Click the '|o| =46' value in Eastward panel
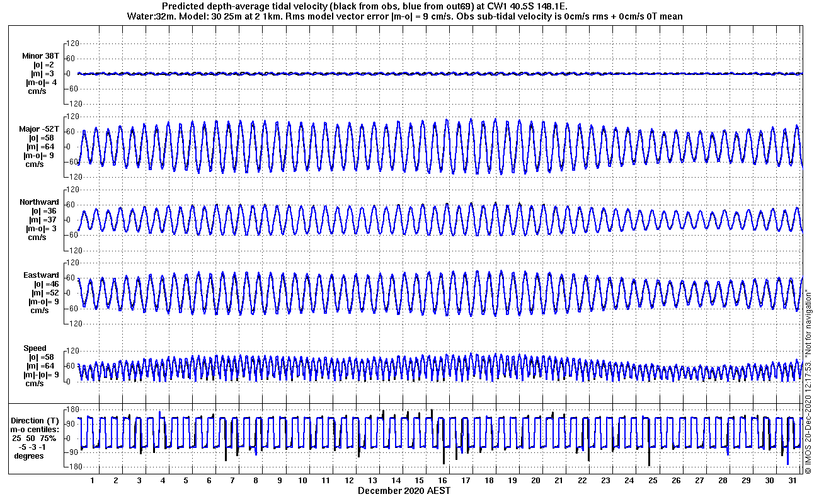This screenshot has width=819, height=504. [45, 284]
